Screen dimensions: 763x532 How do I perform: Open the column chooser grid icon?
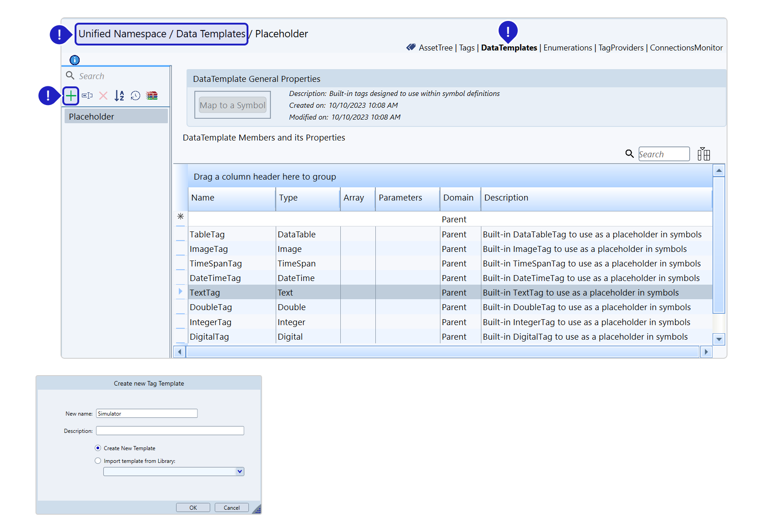click(703, 154)
